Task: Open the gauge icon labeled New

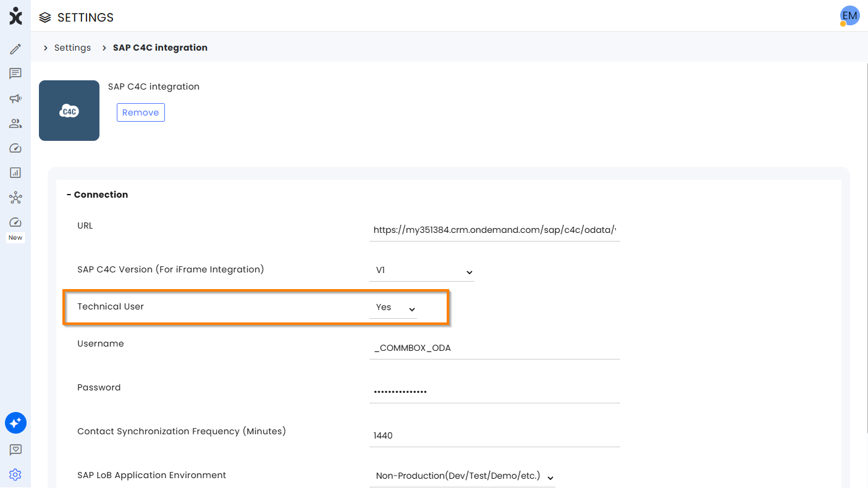Action: pos(15,222)
